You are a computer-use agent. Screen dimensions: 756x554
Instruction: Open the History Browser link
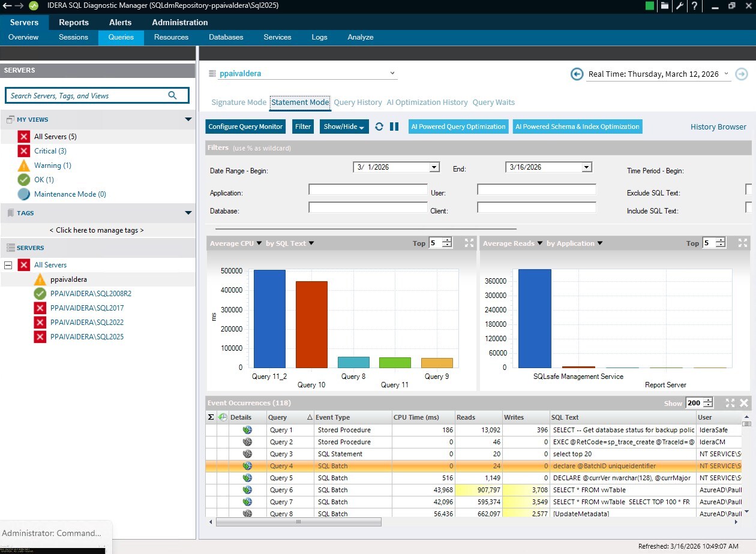718,127
